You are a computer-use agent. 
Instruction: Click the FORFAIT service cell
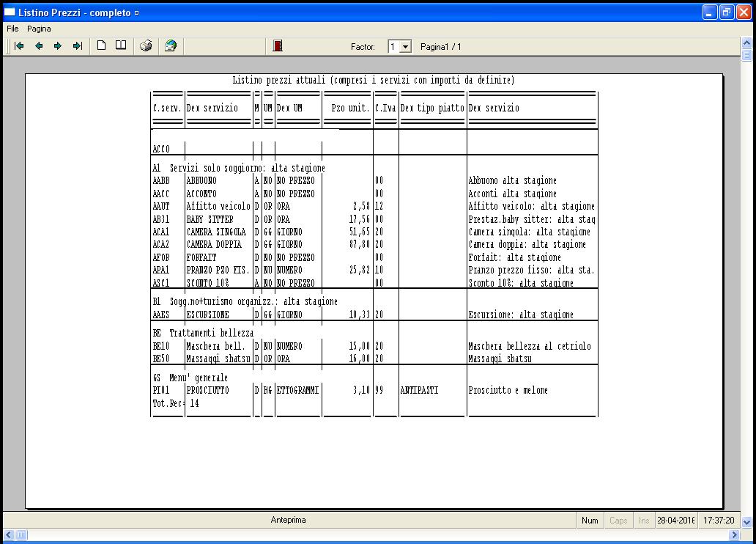tap(201, 258)
